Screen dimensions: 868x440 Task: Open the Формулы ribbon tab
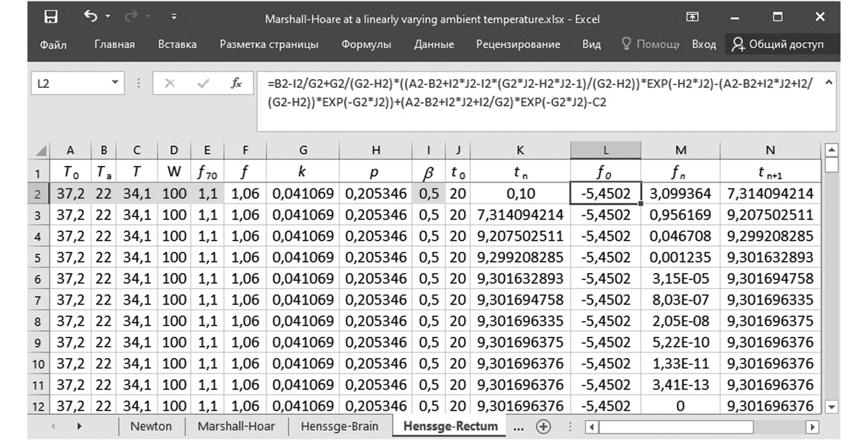point(366,44)
